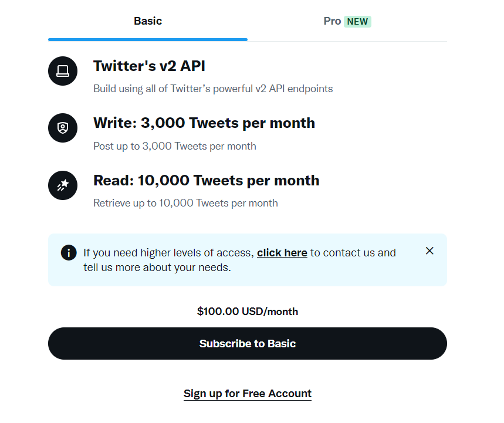The height and width of the screenshot is (423, 504).
Task: Click the 'tell us more about your needs' text
Action: coord(157,268)
